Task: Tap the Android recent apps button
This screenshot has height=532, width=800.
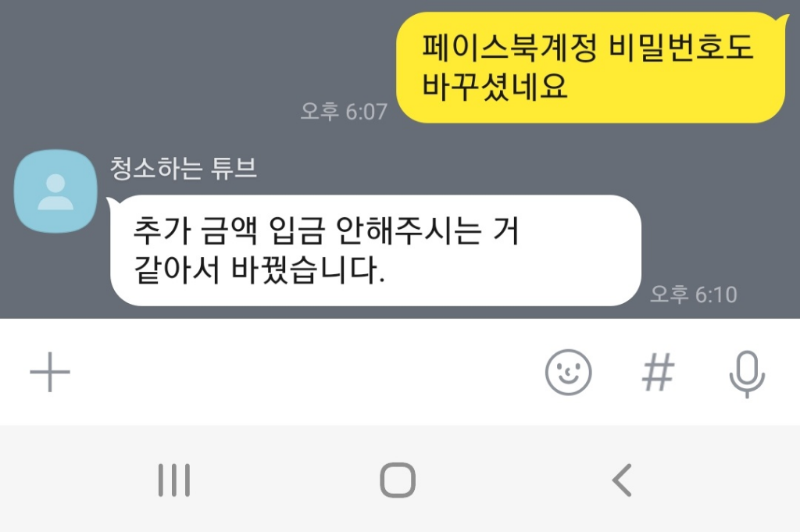Action: (174, 480)
